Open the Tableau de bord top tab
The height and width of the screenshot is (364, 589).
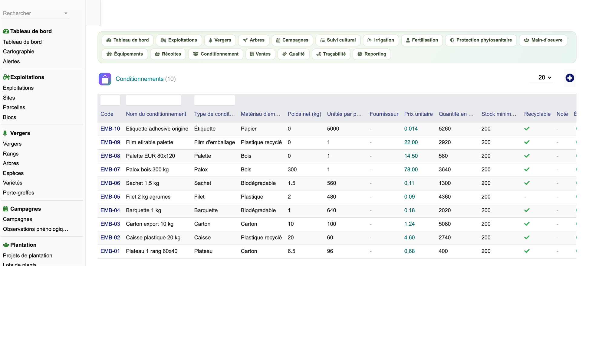point(127,40)
